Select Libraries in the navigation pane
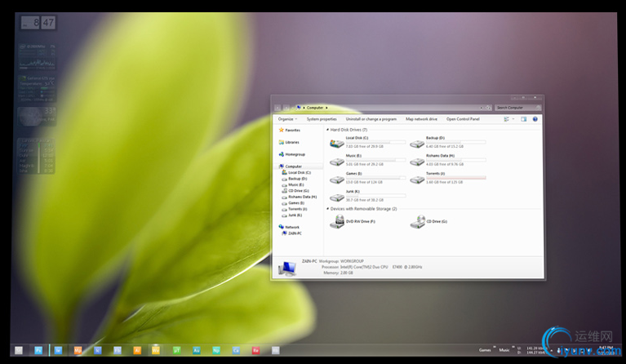This screenshot has width=626, height=364. pyautogui.click(x=291, y=142)
